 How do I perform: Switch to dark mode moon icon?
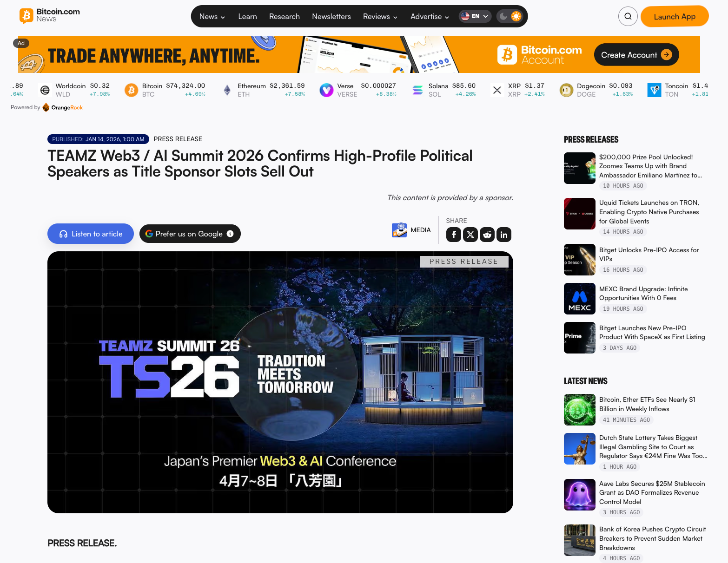(503, 16)
